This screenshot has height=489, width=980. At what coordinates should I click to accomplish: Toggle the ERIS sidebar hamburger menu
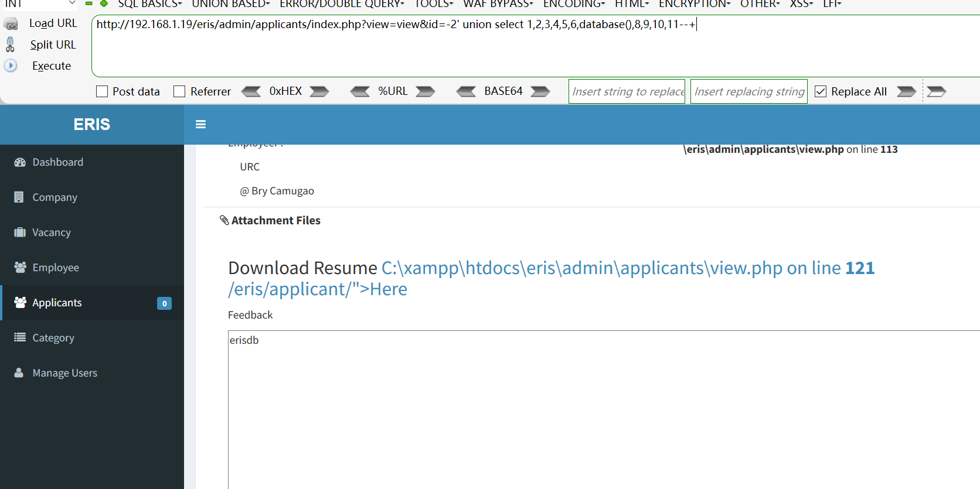(x=200, y=124)
